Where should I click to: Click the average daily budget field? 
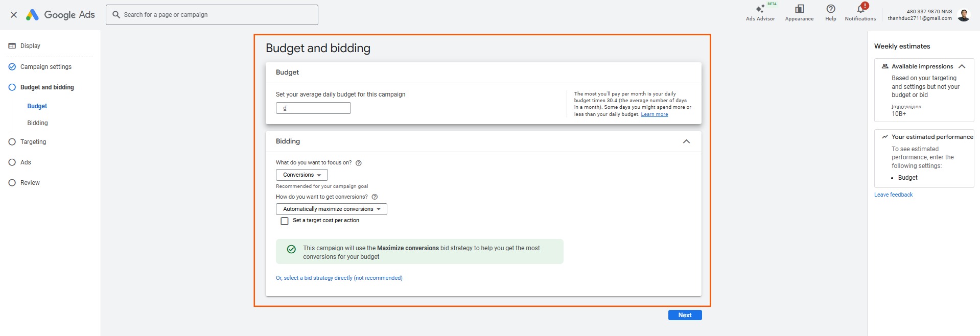313,108
